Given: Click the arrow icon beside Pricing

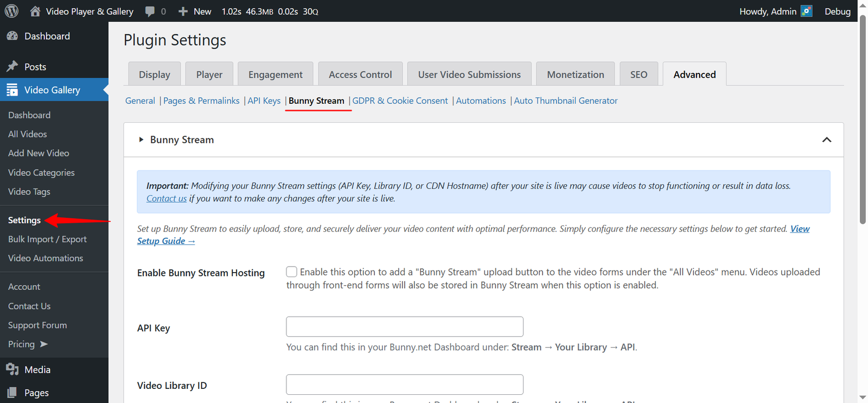Looking at the screenshot, I should coord(44,344).
